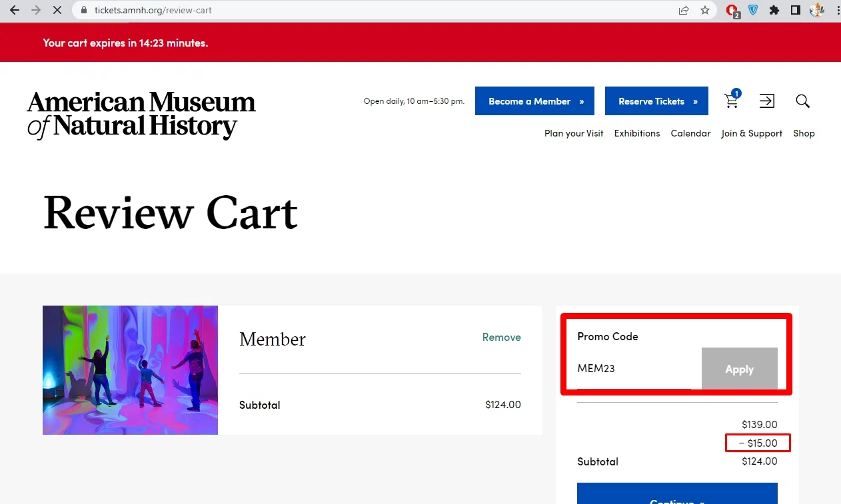Click the Member item title

273,339
